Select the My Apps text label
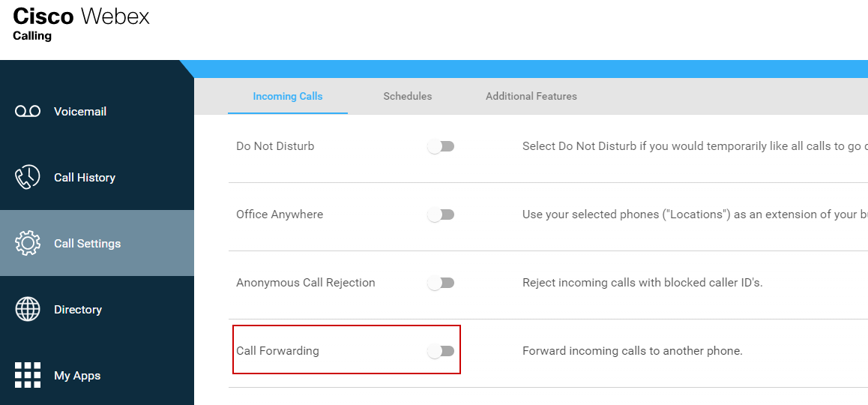Image resolution: width=868 pixels, height=405 pixels. 77,376
